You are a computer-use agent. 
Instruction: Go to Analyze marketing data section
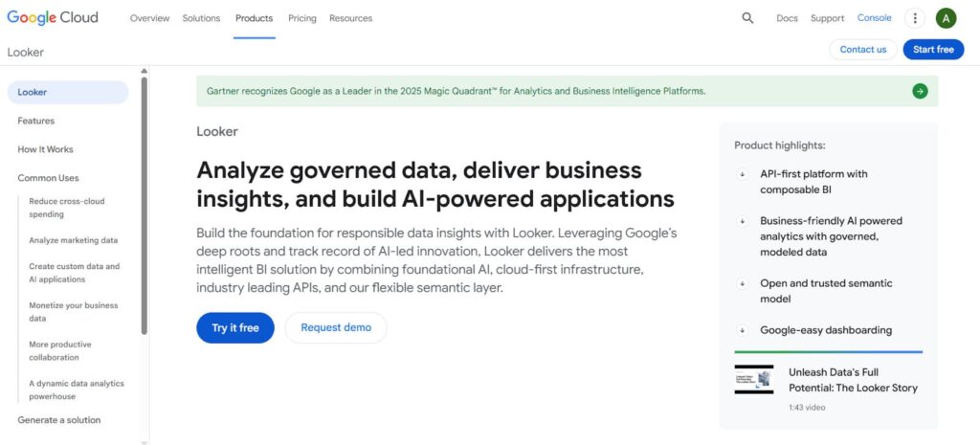(x=74, y=240)
